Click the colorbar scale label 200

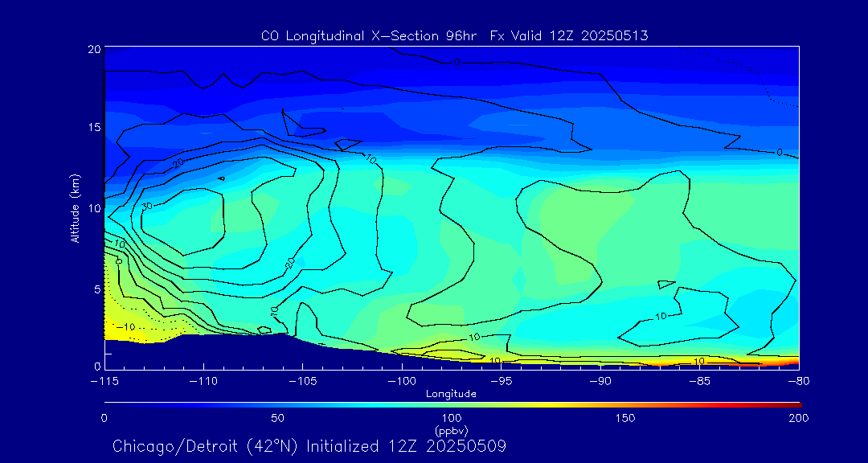[799, 418]
